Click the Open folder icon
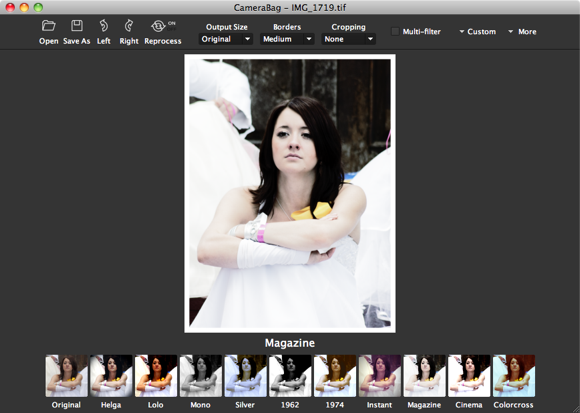This screenshot has width=580, height=413. tap(48, 26)
